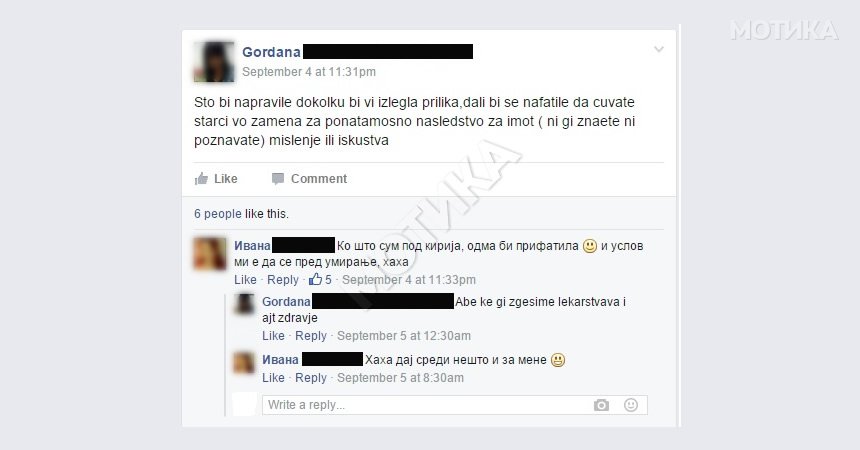Like Gordana's reply about lekarstvava
The width and height of the screenshot is (860, 450).
pos(273,336)
